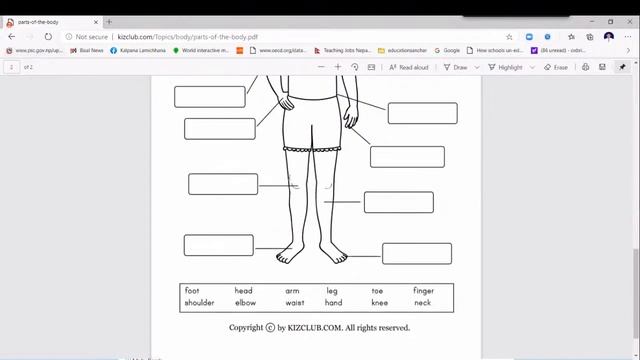
Task: Click the kizclub.com address bar URL
Action: [187, 37]
